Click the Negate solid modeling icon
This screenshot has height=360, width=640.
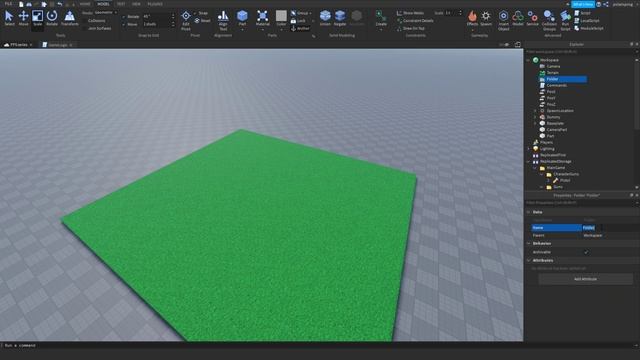(x=340, y=18)
